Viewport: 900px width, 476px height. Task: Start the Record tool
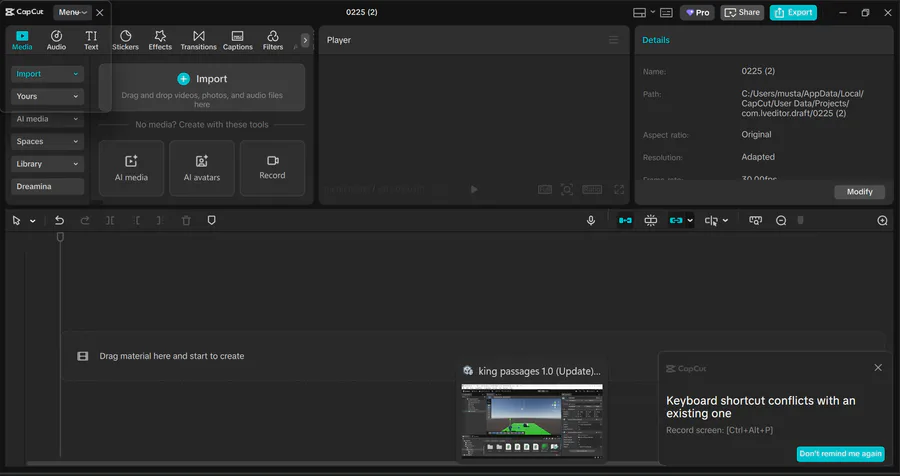(x=272, y=168)
